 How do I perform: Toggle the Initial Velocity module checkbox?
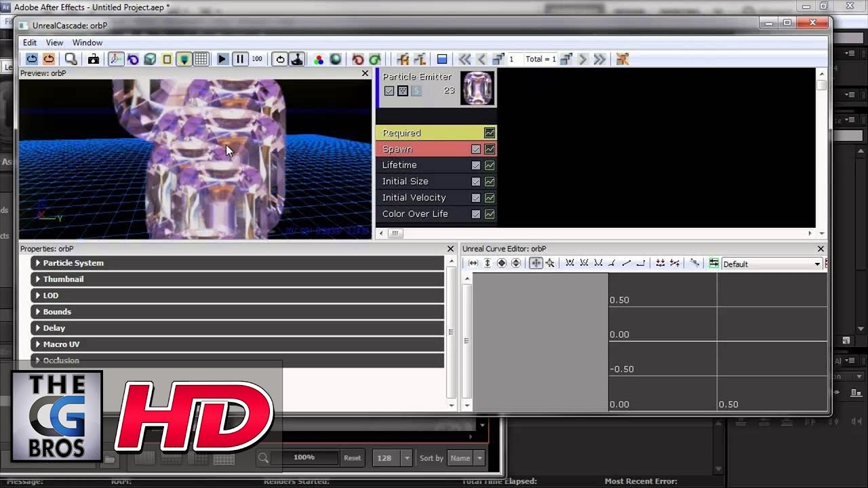(476, 198)
